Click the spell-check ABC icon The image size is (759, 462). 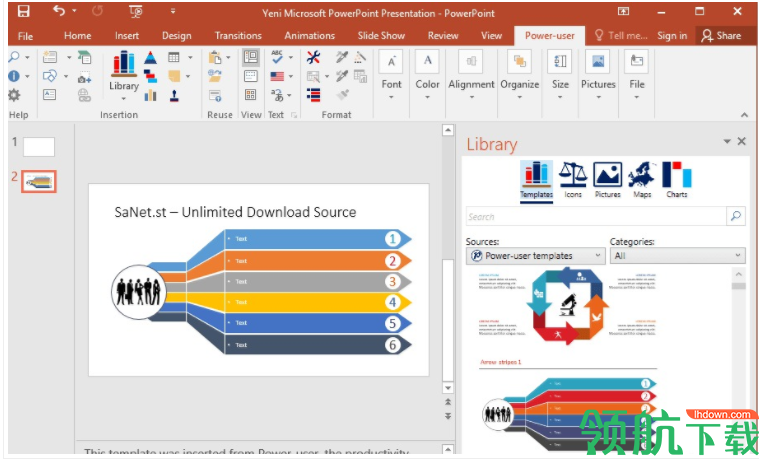[277, 57]
